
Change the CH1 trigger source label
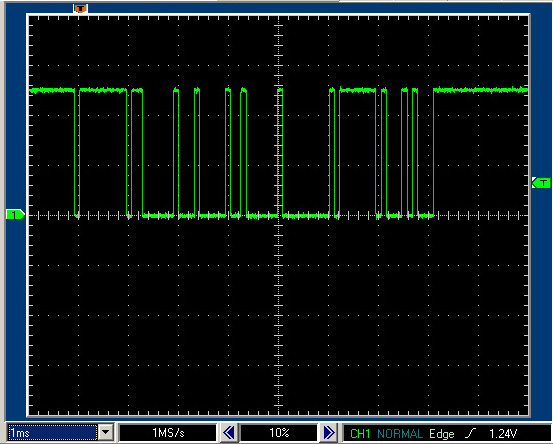click(360, 433)
